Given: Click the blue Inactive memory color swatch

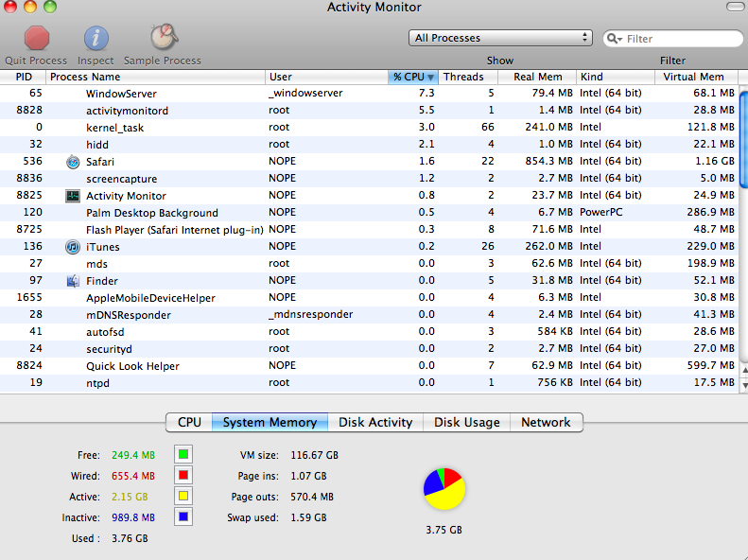Looking at the screenshot, I should click(183, 516).
